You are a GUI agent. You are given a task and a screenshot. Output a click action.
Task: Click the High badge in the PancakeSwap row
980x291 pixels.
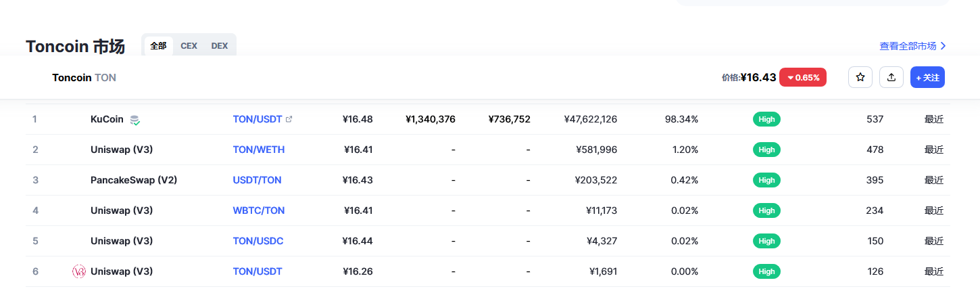pyautogui.click(x=766, y=180)
